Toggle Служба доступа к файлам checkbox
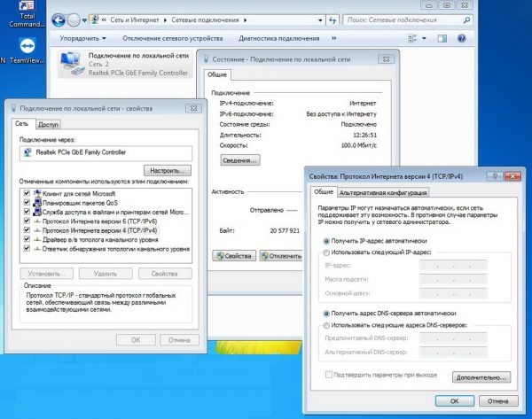The height and width of the screenshot is (419, 532). click(27, 211)
